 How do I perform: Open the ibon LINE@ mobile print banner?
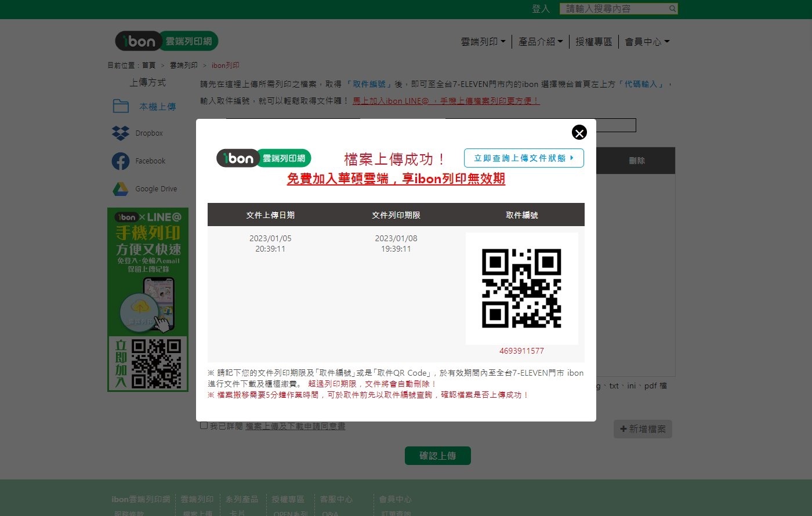[148, 299]
